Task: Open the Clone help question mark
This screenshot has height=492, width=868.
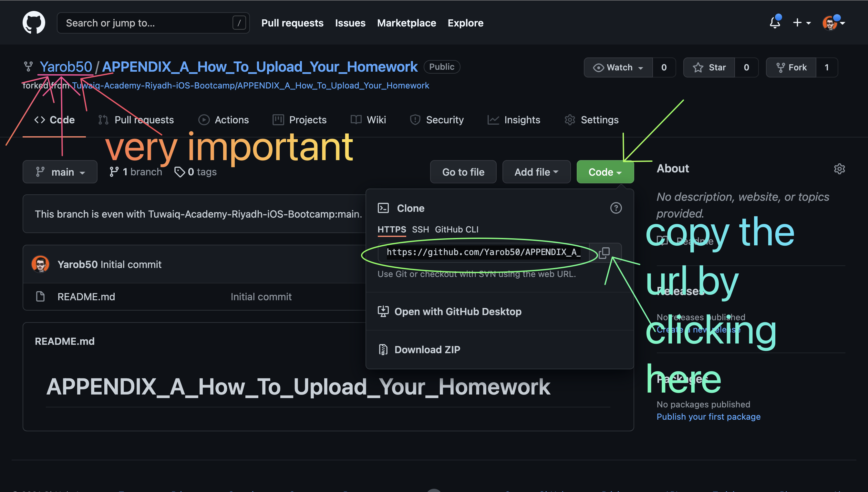Action: [x=616, y=208]
